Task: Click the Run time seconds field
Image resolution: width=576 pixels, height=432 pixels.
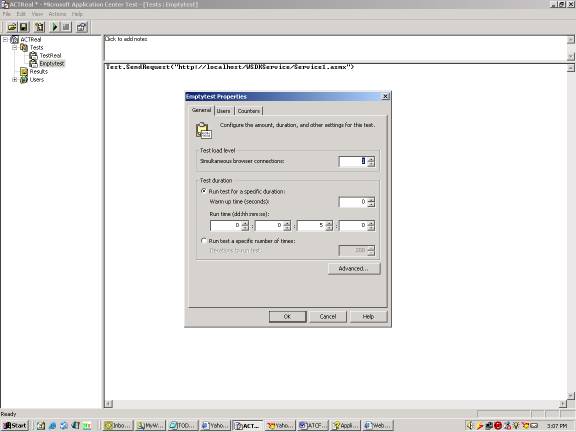Action: [x=353, y=225]
